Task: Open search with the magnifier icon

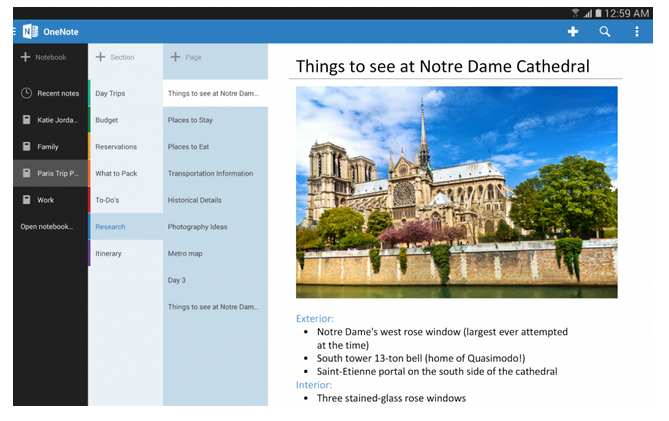Action: tap(604, 32)
